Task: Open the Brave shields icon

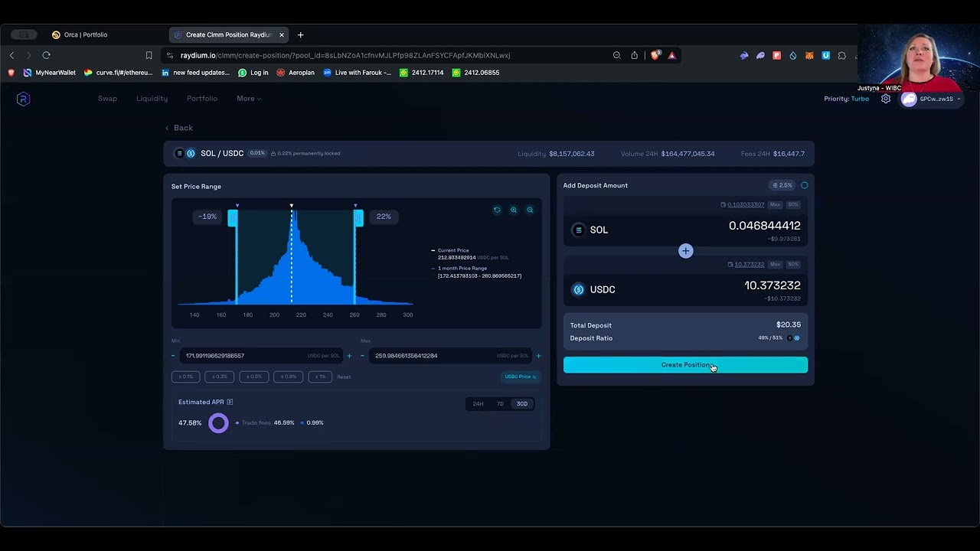Action: tap(655, 55)
